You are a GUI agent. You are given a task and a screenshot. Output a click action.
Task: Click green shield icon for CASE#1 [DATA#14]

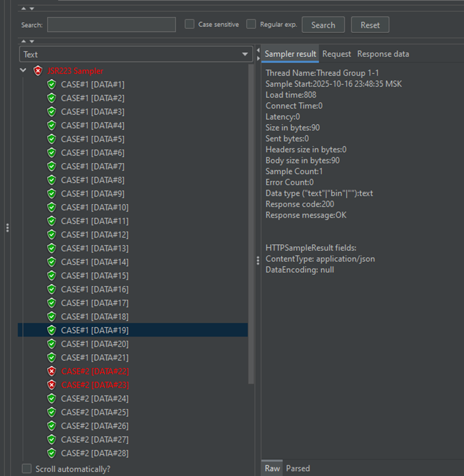tap(51, 262)
